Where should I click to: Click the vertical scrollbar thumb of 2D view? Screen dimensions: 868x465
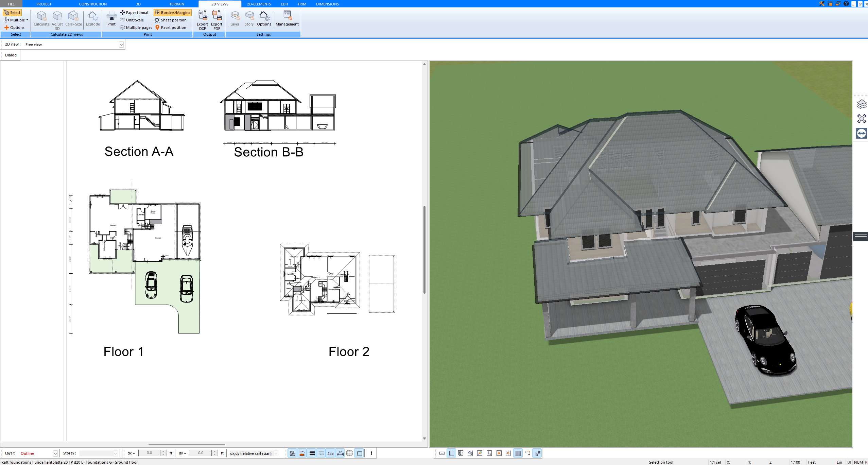(424, 249)
